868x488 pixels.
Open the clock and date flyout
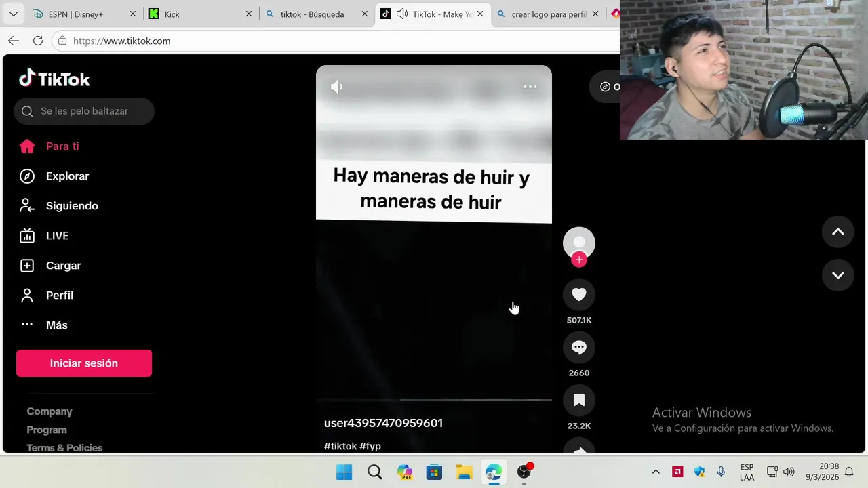(x=822, y=472)
